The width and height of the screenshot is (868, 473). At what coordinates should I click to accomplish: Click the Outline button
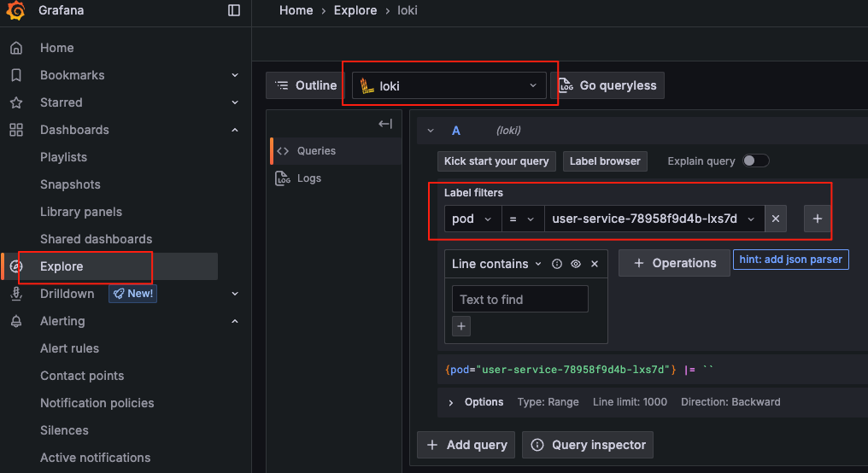[306, 85]
